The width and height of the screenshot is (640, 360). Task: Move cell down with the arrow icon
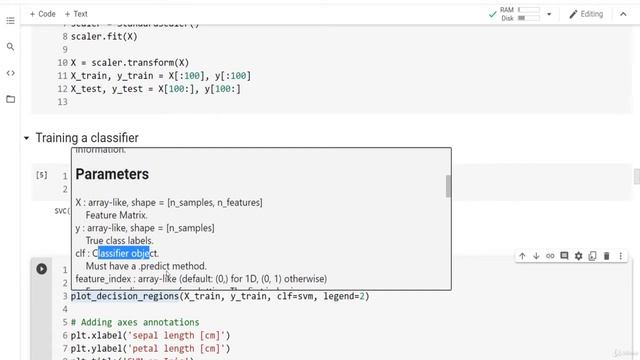point(536,256)
